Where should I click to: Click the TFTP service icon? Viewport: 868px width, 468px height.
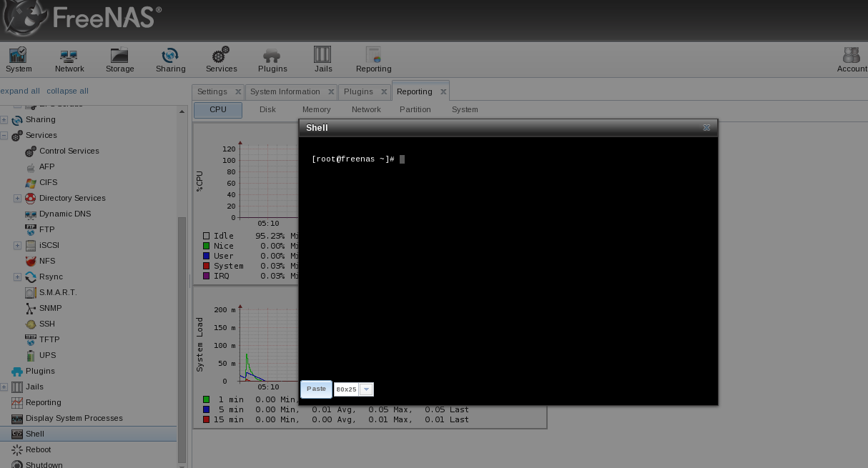tap(31, 339)
